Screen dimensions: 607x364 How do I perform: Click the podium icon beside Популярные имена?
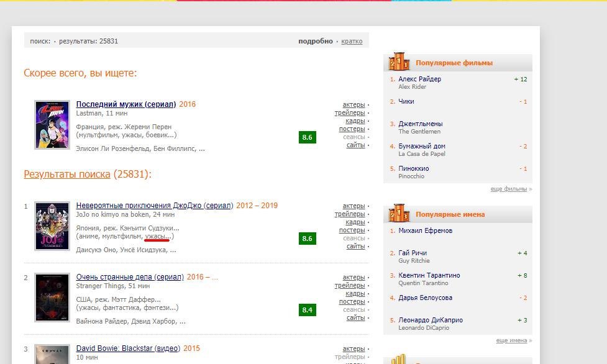click(x=399, y=213)
